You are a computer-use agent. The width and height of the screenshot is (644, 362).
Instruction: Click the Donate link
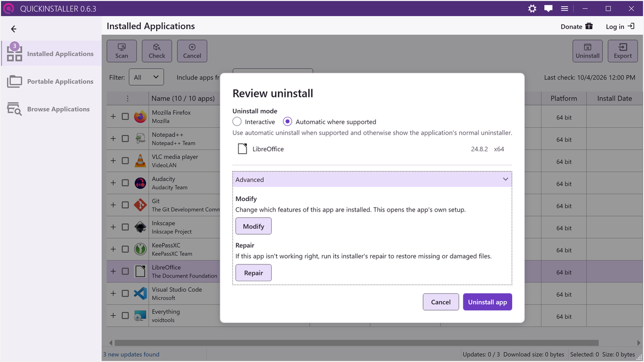(577, 27)
